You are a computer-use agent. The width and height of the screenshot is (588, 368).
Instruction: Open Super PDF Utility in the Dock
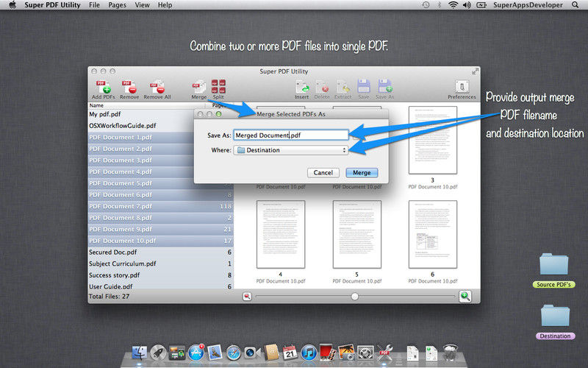pos(384,353)
